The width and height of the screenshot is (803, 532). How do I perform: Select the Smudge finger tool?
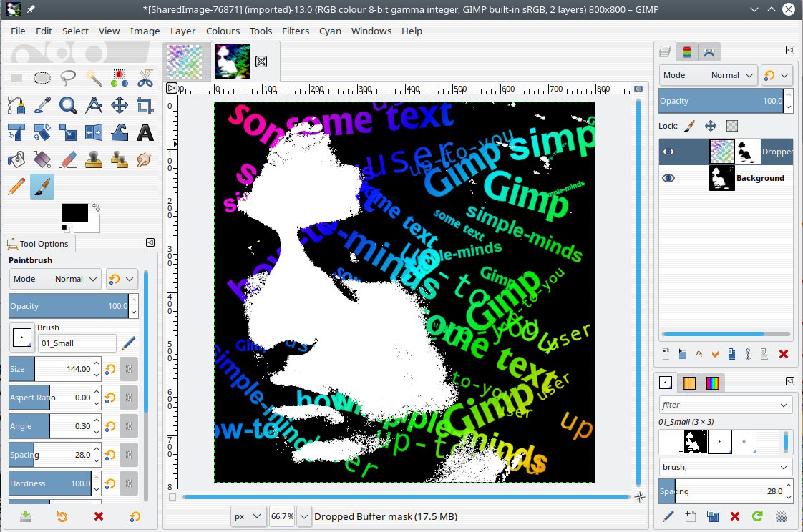145,159
